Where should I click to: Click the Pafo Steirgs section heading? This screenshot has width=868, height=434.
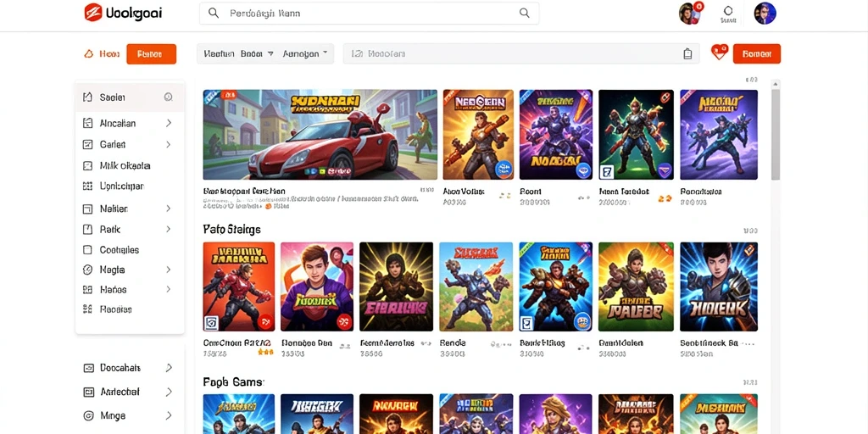pos(232,229)
